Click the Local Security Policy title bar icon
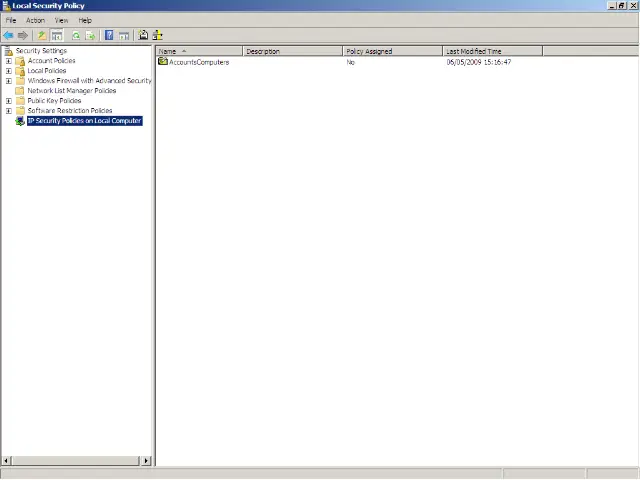 6,6
